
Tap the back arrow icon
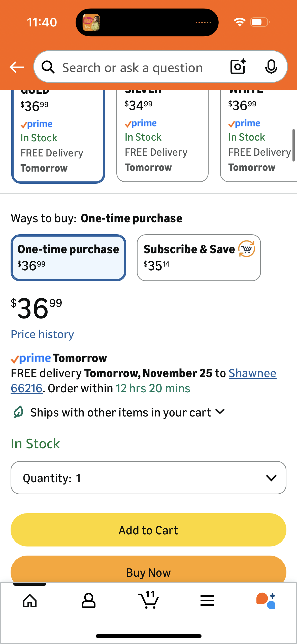[x=17, y=67]
